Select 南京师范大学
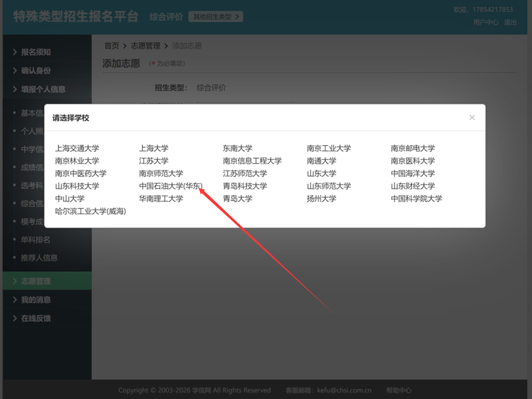 click(161, 173)
